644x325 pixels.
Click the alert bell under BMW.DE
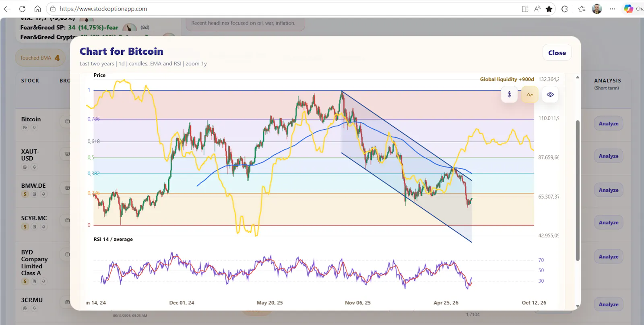43,194
